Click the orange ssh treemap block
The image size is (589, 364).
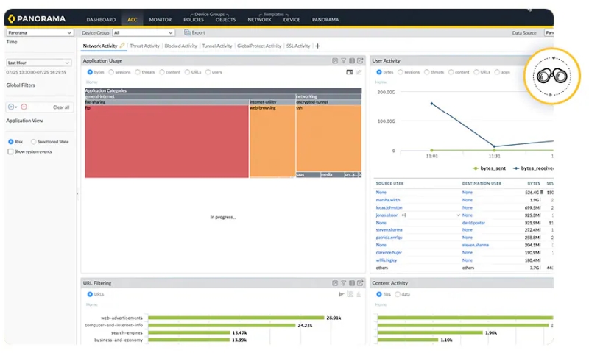[328, 138]
